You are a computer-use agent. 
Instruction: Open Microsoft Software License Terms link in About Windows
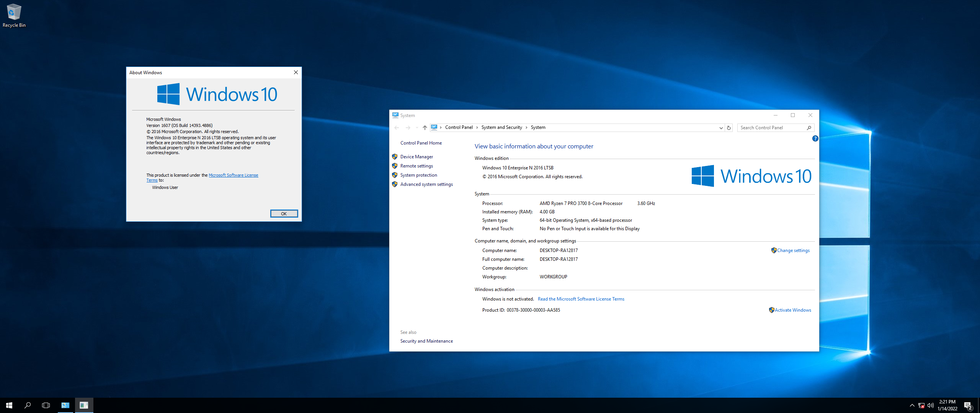point(233,175)
